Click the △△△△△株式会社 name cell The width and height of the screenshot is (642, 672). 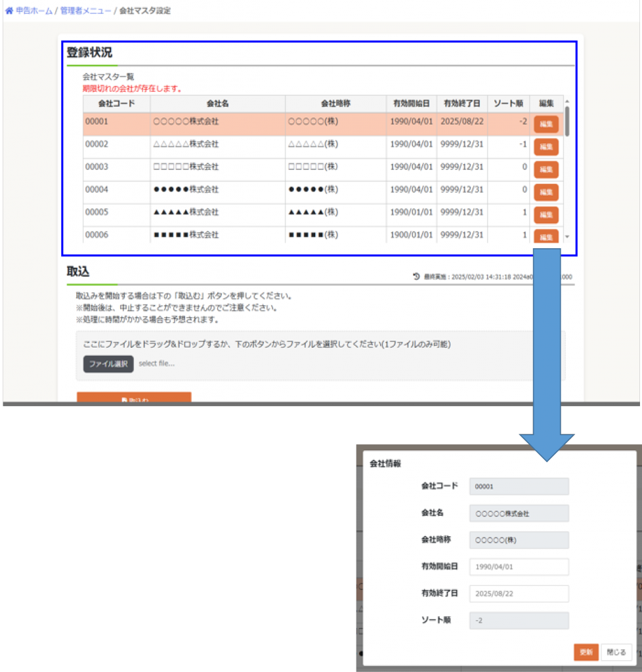pos(218,147)
